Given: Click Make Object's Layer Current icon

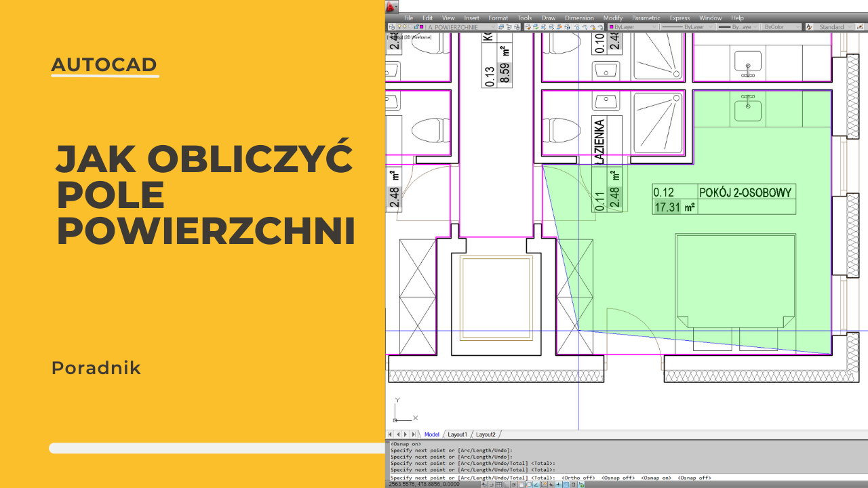Looking at the screenshot, I should pyautogui.click(x=500, y=27).
